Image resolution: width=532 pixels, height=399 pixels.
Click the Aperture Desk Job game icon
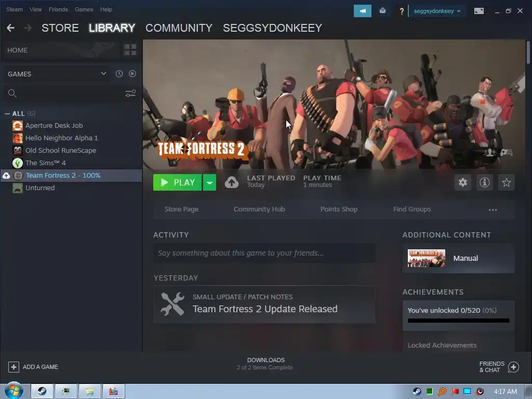click(18, 126)
